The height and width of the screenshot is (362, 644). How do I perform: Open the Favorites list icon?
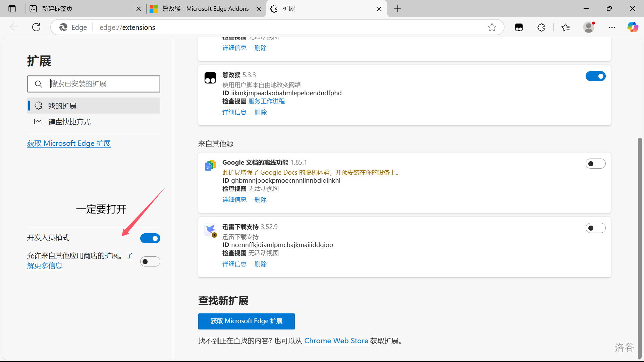coord(566,27)
